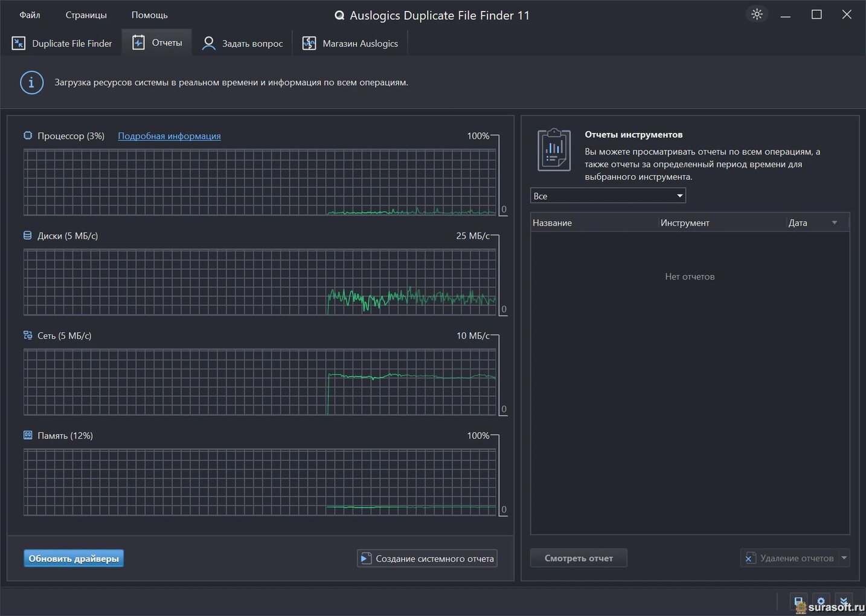Open the Все tool filter dropdown
Image resolution: width=866 pixels, height=616 pixels.
(x=608, y=196)
